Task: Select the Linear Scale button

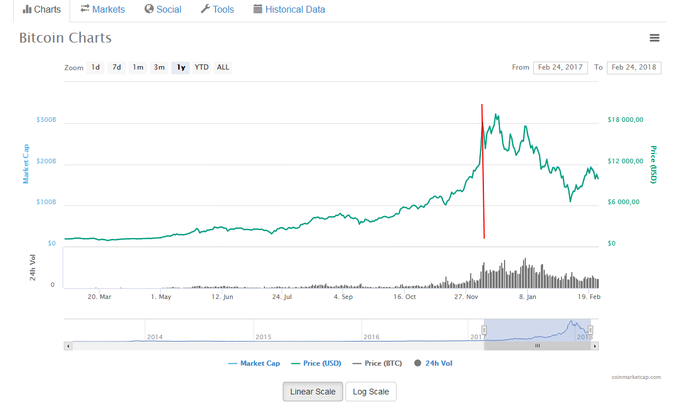Action: pyautogui.click(x=313, y=391)
